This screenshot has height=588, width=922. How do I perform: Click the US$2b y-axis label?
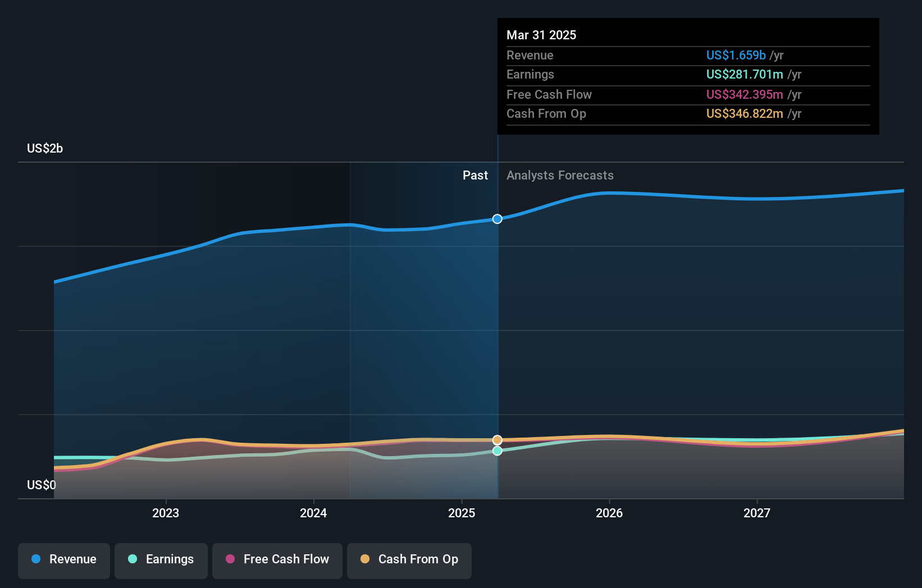(45, 148)
